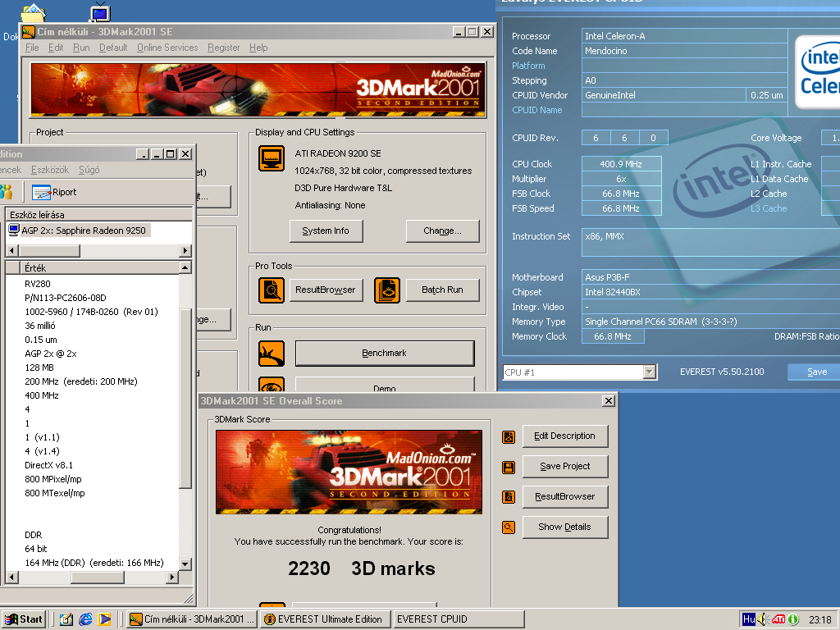Screen dimensions: 840x630
Task: Click the display monitor icon in Display and CPU Settings
Action: point(271,158)
